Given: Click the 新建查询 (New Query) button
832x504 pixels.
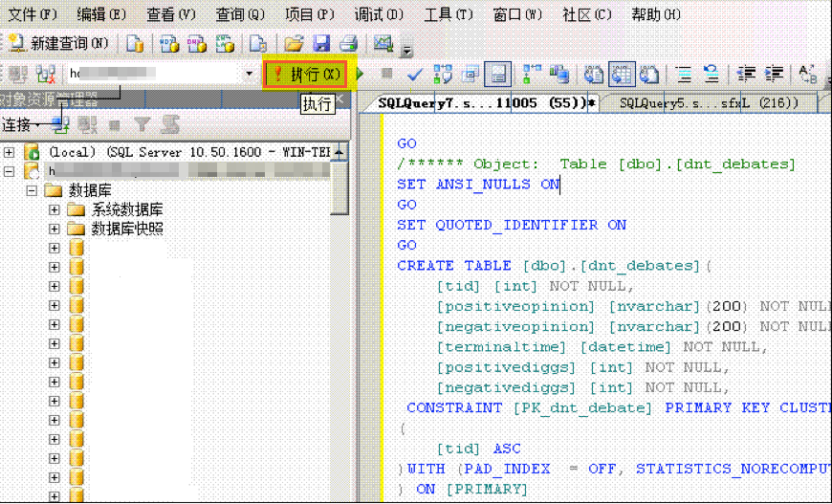Looking at the screenshot, I should (x=57, y=43).
